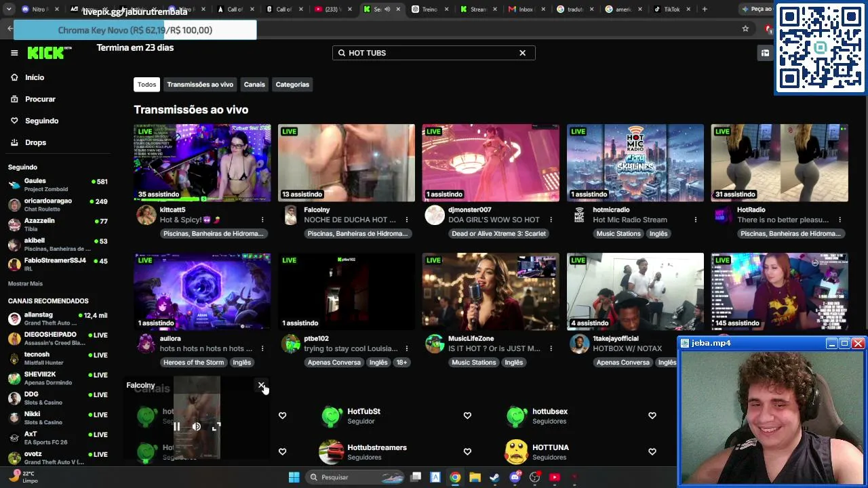
Task: Expand Mostrar Mais in followed channels
Action: pos(25,283)
